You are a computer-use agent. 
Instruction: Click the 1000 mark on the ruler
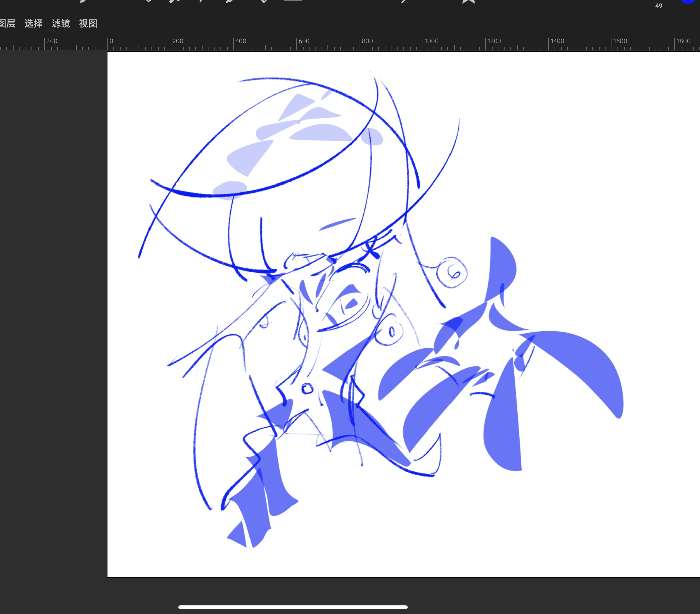[x=431, y=41]
